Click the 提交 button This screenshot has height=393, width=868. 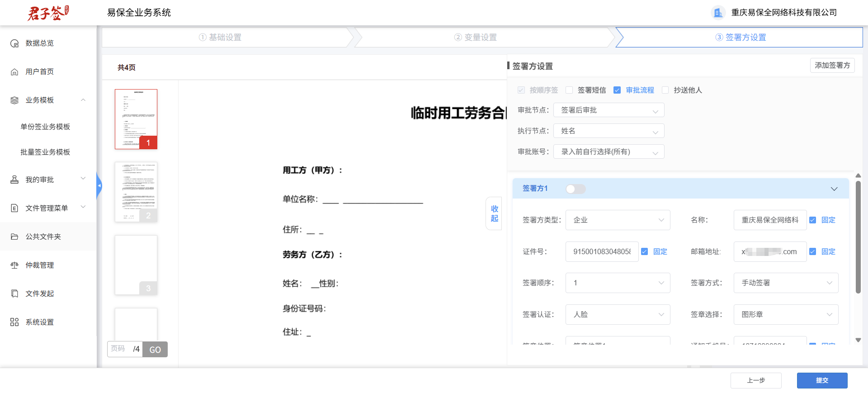(822, 380)
